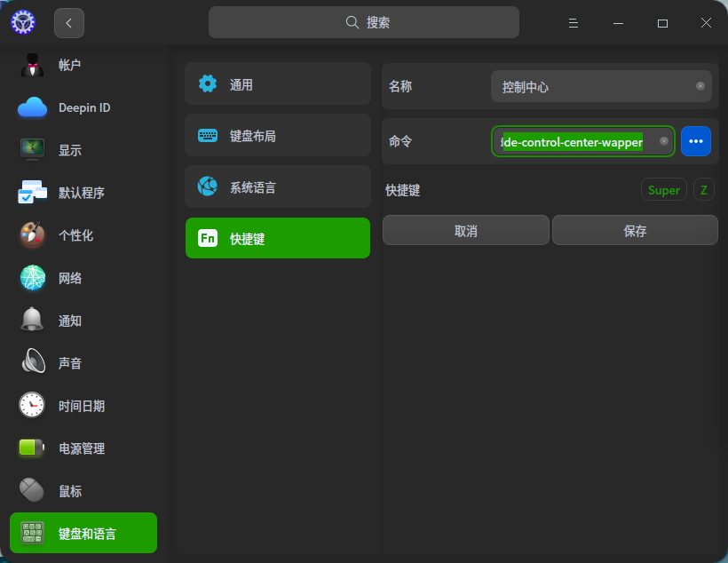Click the 命令 label text
728x563 pixels.
coord(400,141)
